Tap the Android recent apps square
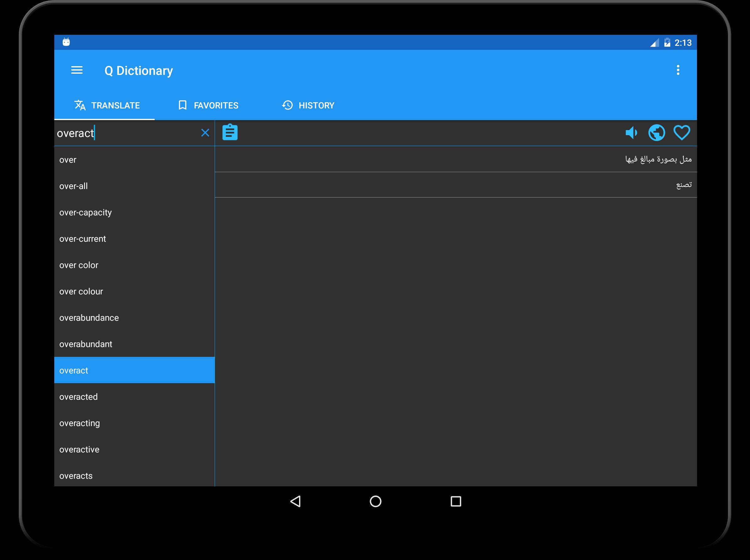 456,501
